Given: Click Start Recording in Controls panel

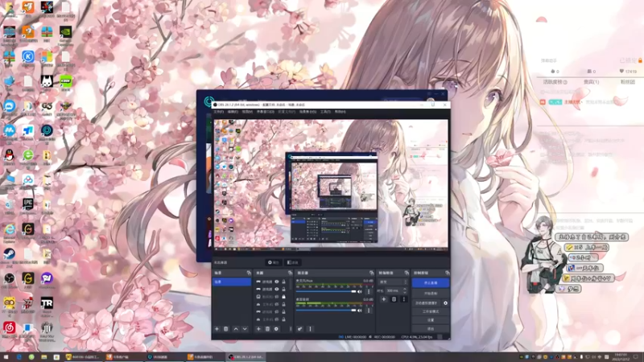Looking at the screenshot, I should coord(431,294).
